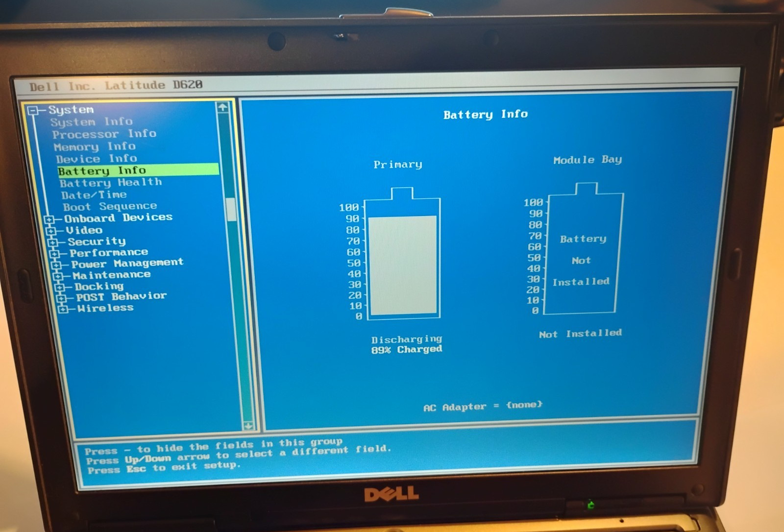Viewport: 784px width, 532px height.
Task: Expand the POST Behavior group
Action: pyautogui.click(x=61, y=298)
